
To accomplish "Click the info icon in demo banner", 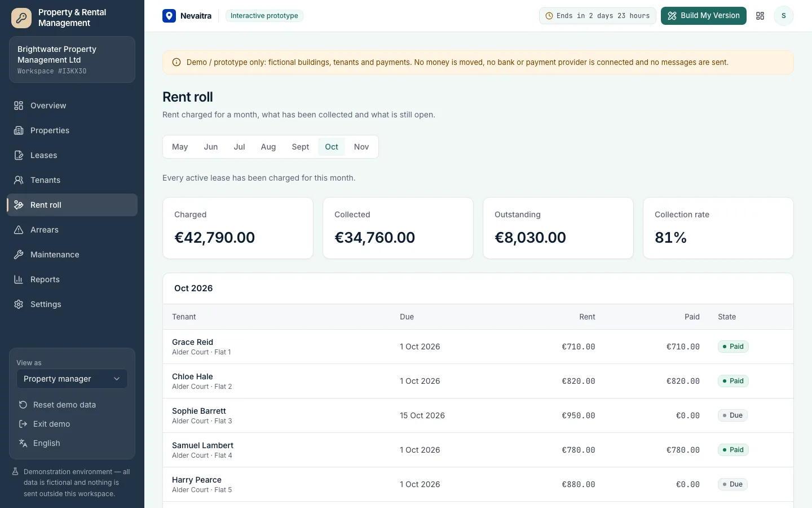I will click(x=176, y=63).
